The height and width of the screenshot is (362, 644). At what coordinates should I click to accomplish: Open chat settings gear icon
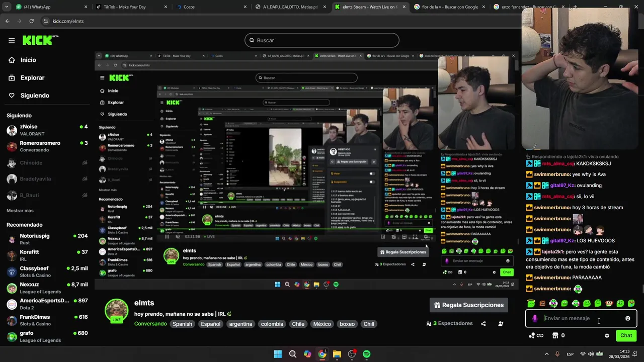(607, 336)
